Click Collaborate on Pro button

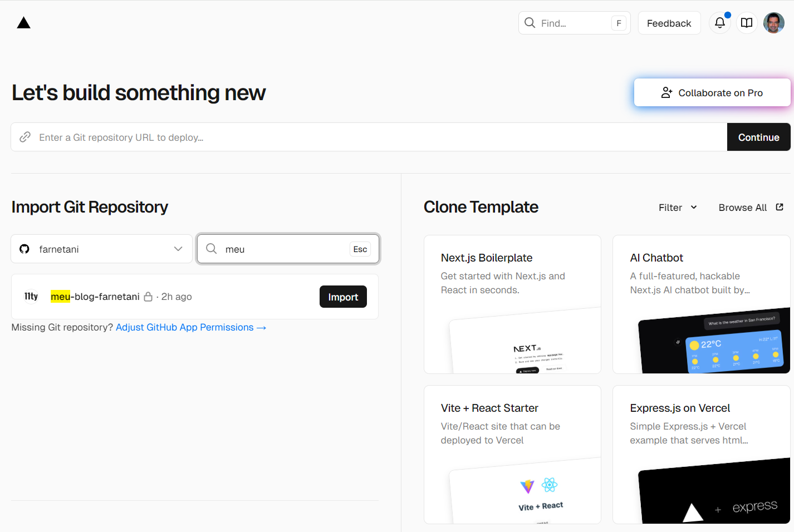712,92
